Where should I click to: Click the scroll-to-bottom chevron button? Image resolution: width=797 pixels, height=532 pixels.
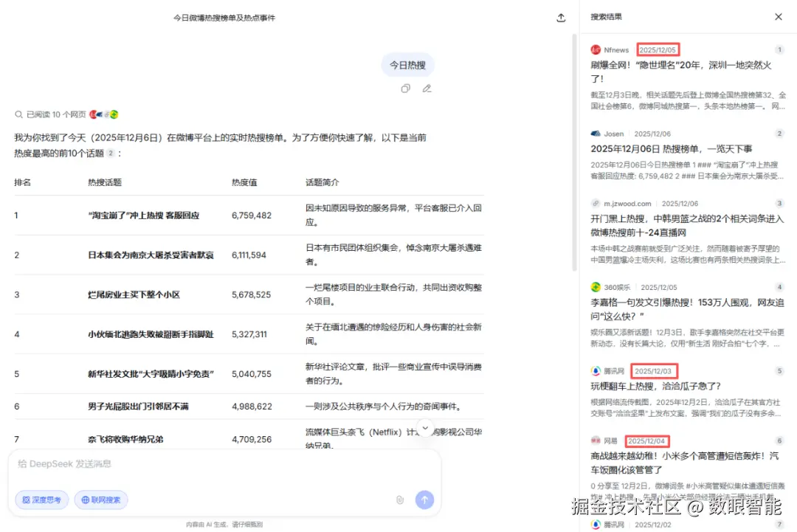pos(425,428)
